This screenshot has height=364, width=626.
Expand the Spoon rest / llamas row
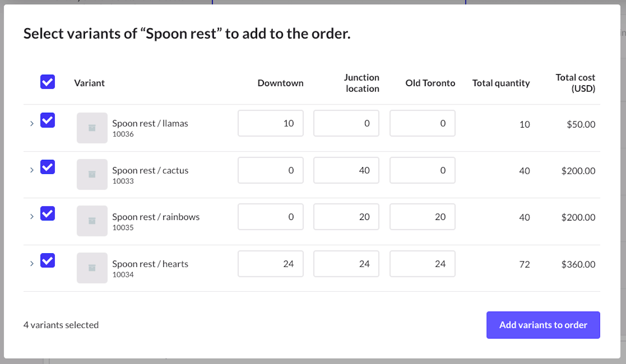tap(31, 123)
